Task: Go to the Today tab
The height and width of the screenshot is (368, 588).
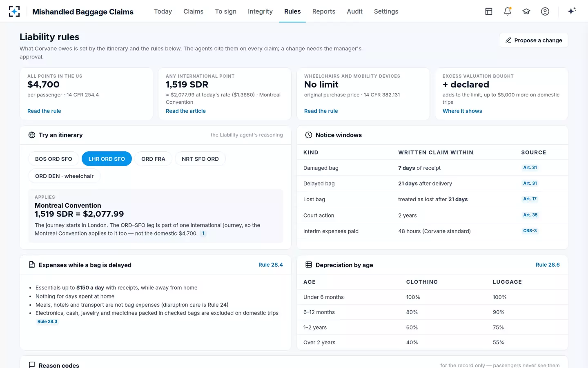Action: click(163, 11)
